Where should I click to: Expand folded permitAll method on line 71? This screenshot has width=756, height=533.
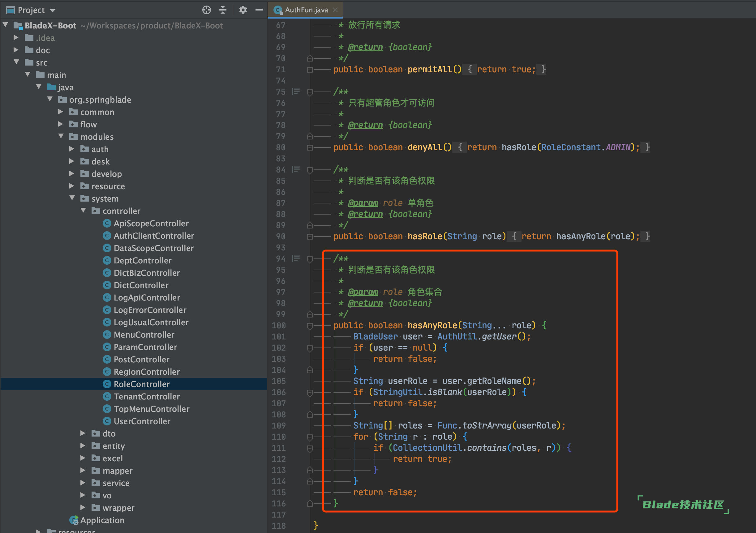click(x=310, y=70)
